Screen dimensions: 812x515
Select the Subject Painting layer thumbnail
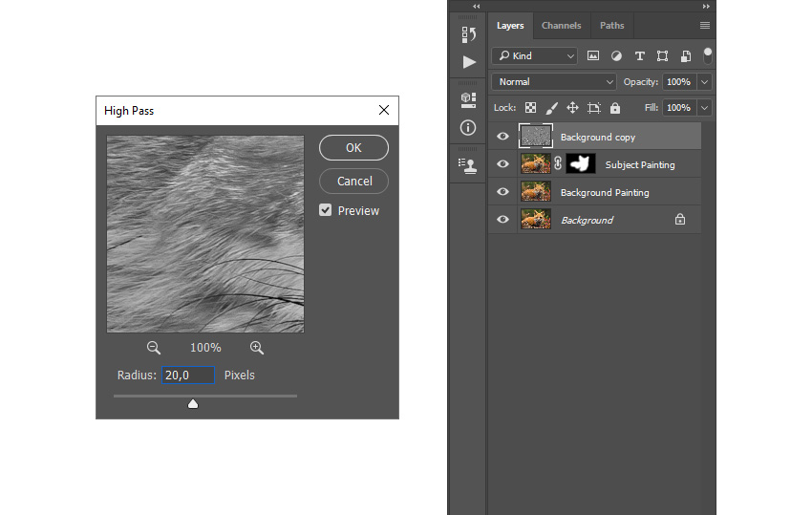click(x=536, y=163)
